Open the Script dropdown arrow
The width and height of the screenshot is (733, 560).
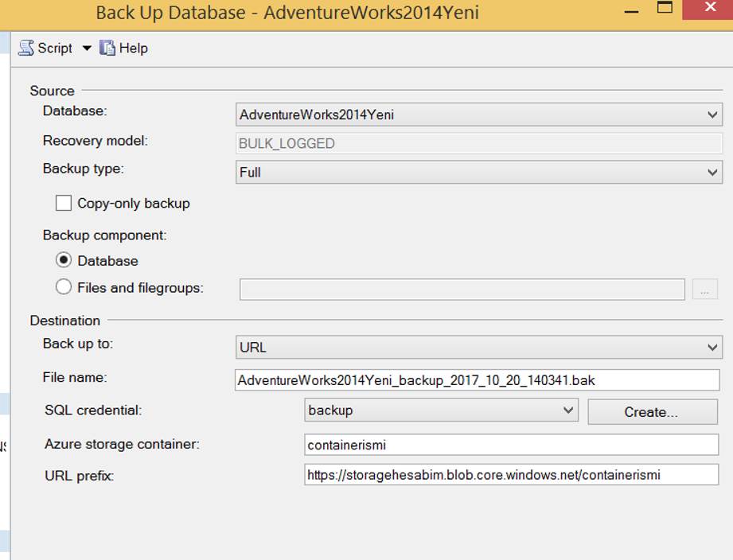pos(87,48)
